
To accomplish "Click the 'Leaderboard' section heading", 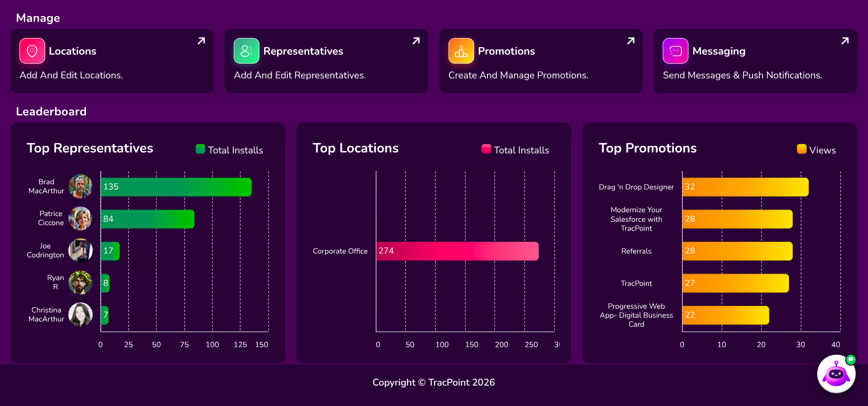I will pos(51,112).
